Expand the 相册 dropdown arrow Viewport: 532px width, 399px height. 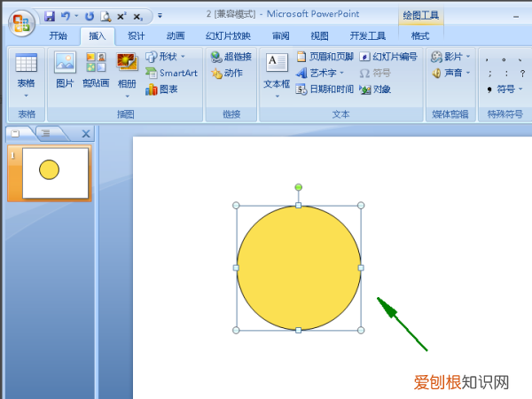click(127, 97)
